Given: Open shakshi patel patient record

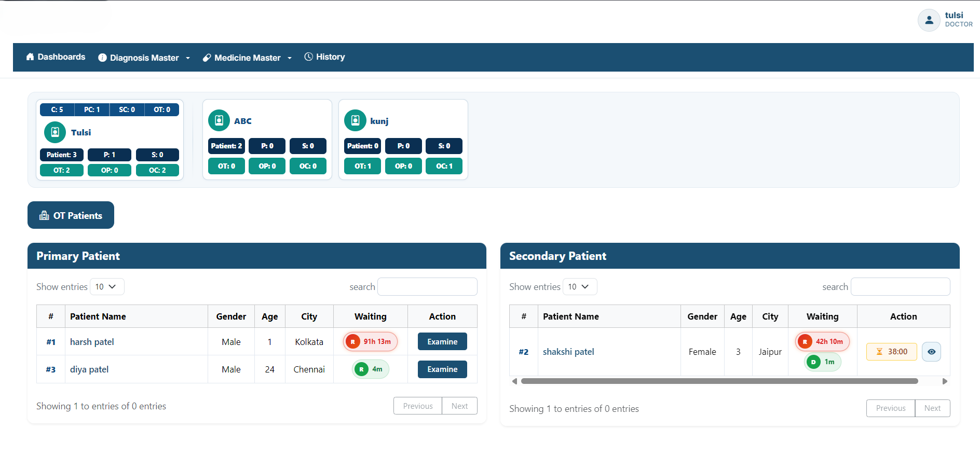Looking at the screenshot, I should point(568,352).
